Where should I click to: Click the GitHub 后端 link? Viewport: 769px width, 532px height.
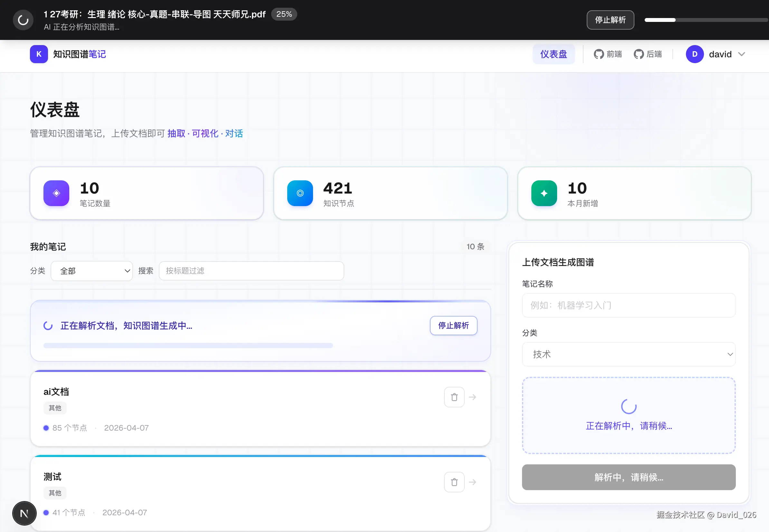tap(648, 54)
